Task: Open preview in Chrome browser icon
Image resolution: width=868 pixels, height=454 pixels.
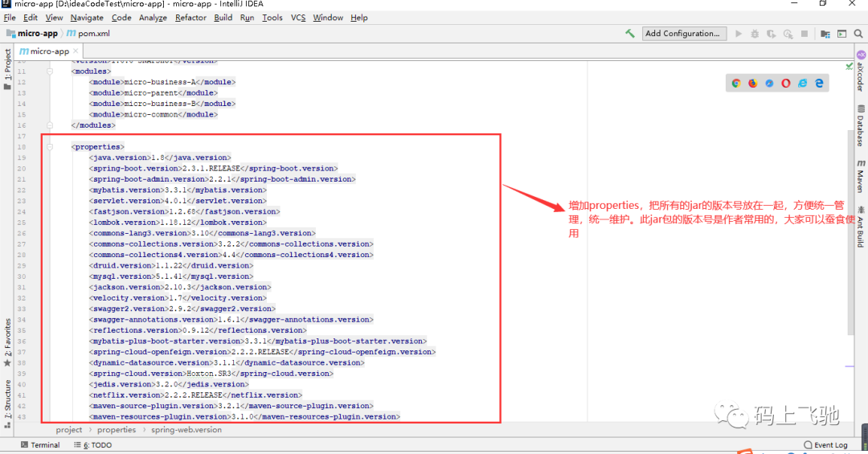Action: pos(736,83)
